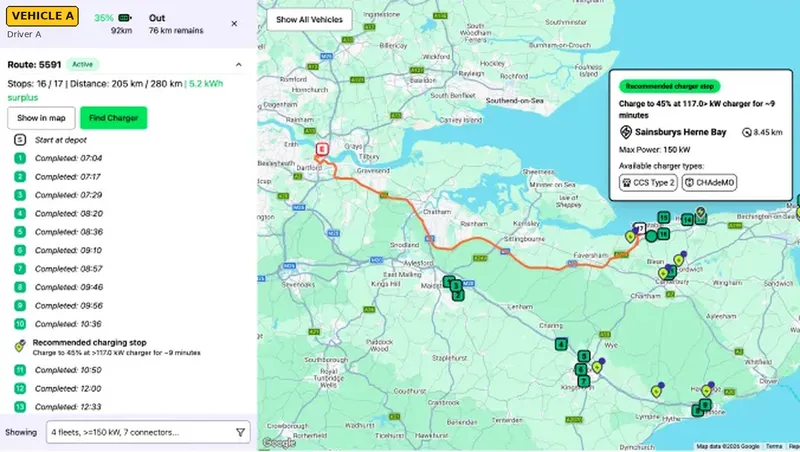This screenshot has width=800, height=452.
Task: Click the Sainsburys Herne Bay charger name
Action: point(680,132)
